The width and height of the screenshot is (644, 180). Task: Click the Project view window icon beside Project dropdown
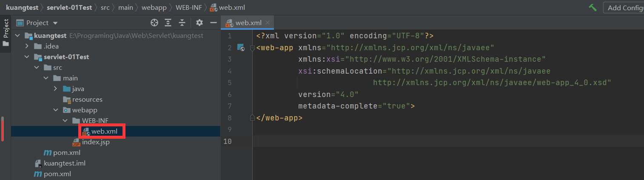[x=20, y=23]
